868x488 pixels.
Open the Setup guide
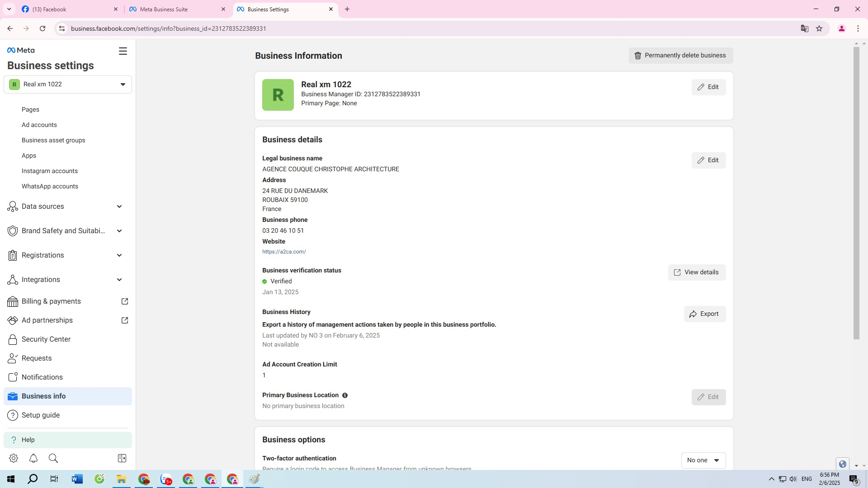coord(68,415)
